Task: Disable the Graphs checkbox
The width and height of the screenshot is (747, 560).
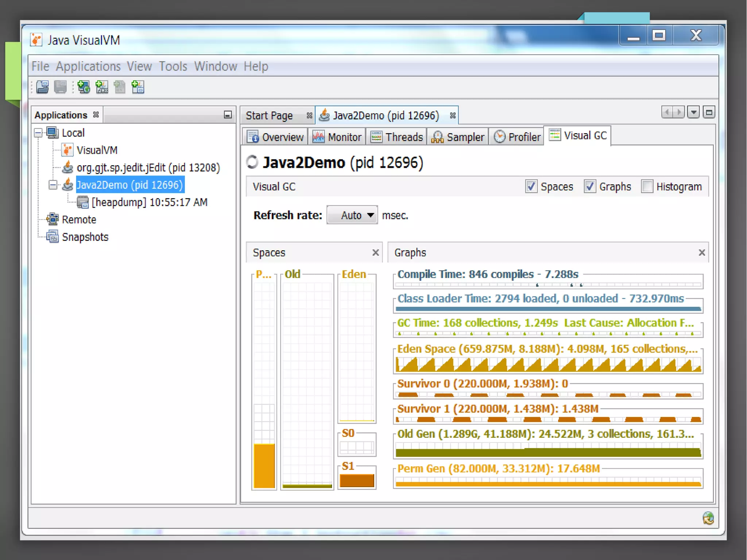Action: coord(590,186)
